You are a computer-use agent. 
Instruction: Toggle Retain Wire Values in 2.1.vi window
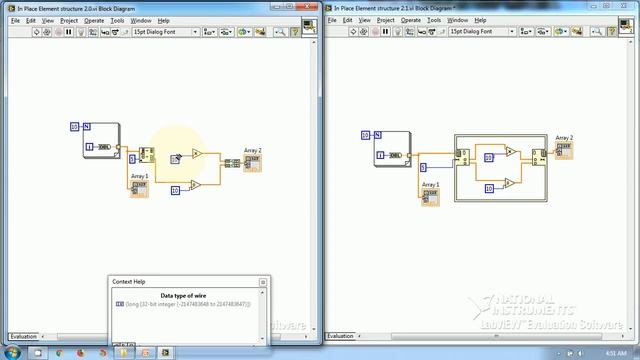point(410,31)
